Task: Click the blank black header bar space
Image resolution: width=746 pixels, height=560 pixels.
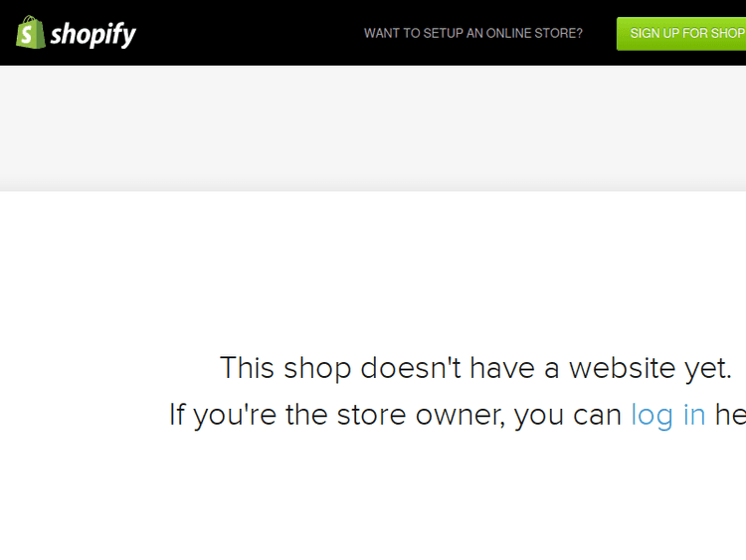Action: [x=248, y=33]
